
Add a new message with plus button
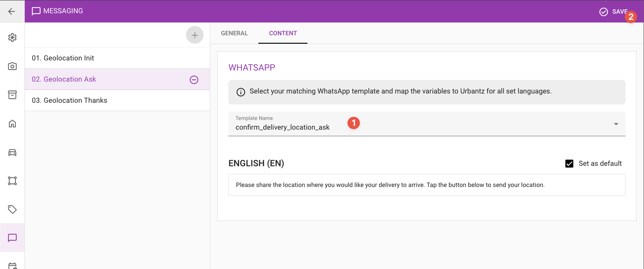point(195,35)
